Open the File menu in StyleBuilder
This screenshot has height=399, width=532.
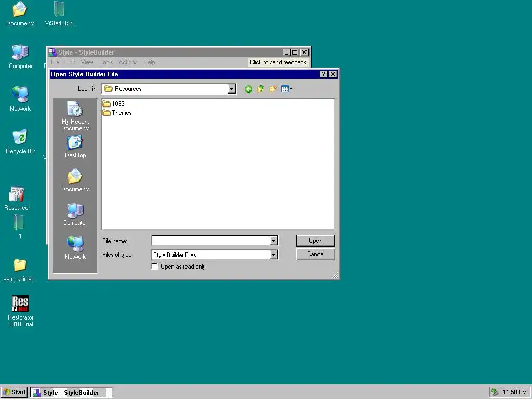(x=55, y=62)
